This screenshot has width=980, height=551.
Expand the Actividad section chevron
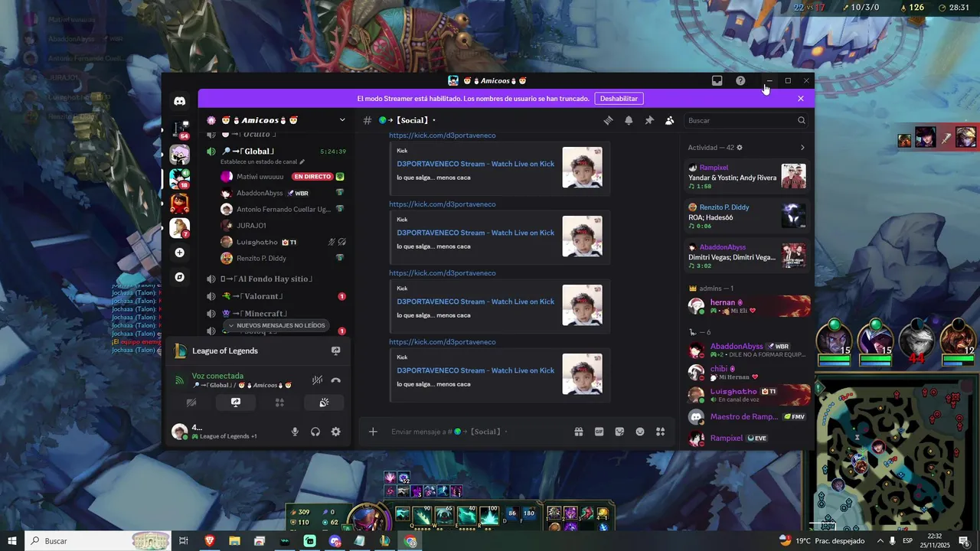tap(802, 147)
